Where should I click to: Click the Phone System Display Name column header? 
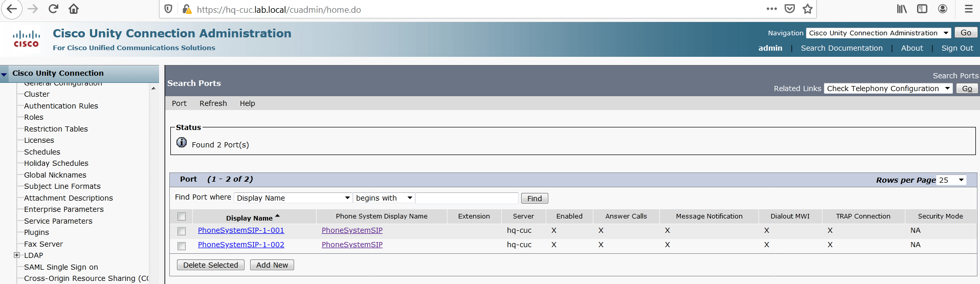(x=382, y=216)
